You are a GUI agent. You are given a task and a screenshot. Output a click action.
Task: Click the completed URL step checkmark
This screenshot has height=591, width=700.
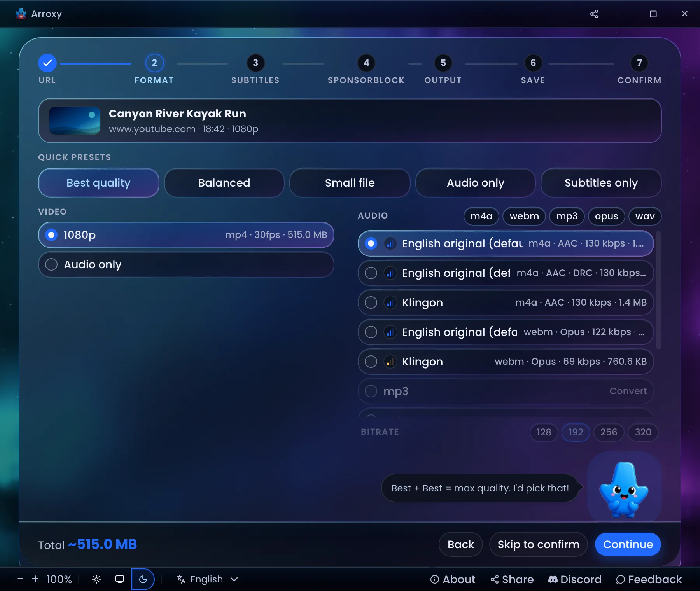47,63
